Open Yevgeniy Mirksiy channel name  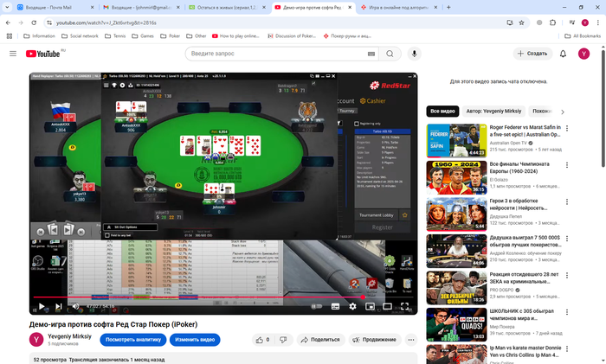pos(69,336)
